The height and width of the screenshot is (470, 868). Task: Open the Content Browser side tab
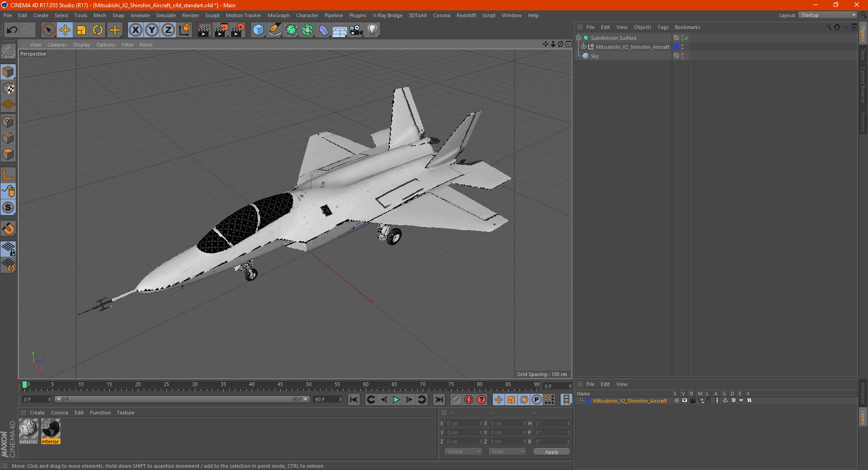863,85
